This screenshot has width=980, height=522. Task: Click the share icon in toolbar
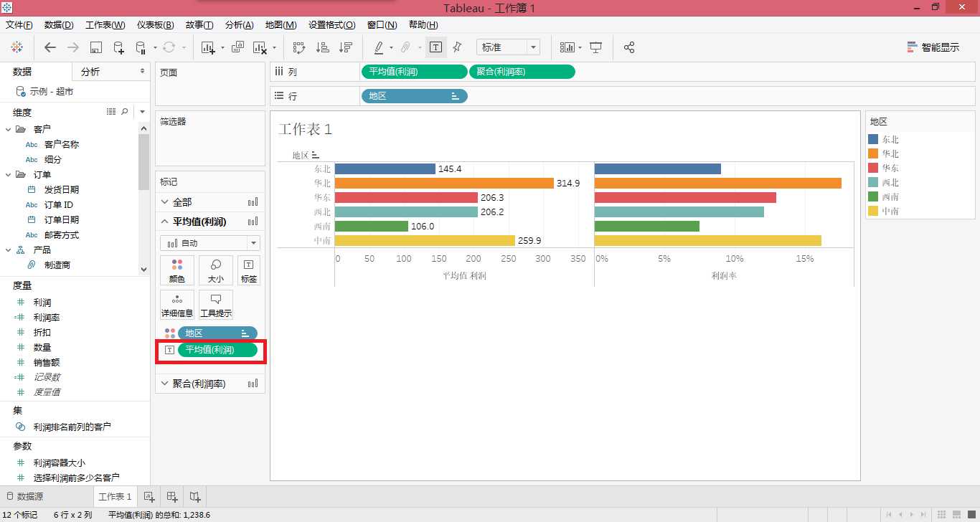[629, 47]
